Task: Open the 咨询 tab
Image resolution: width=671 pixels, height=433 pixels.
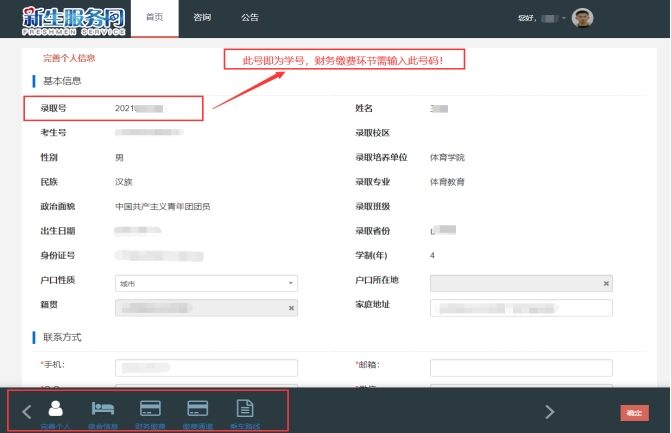Action: pos(202,18)
